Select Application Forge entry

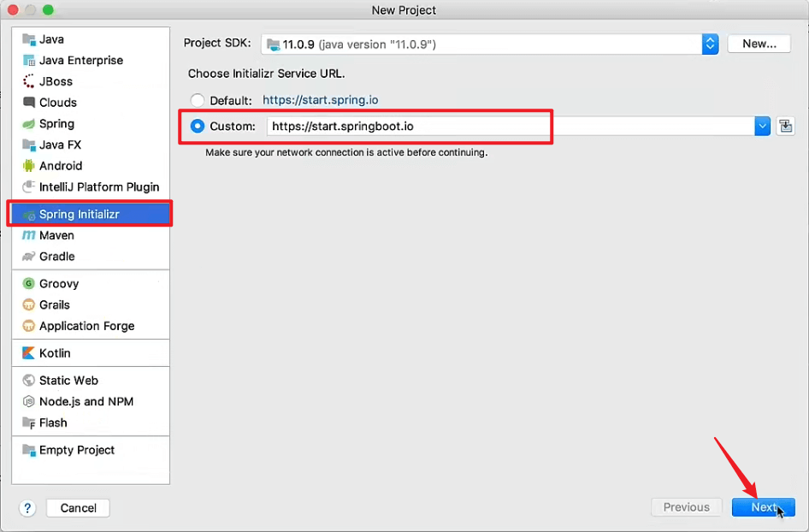[x=91, y=326]
